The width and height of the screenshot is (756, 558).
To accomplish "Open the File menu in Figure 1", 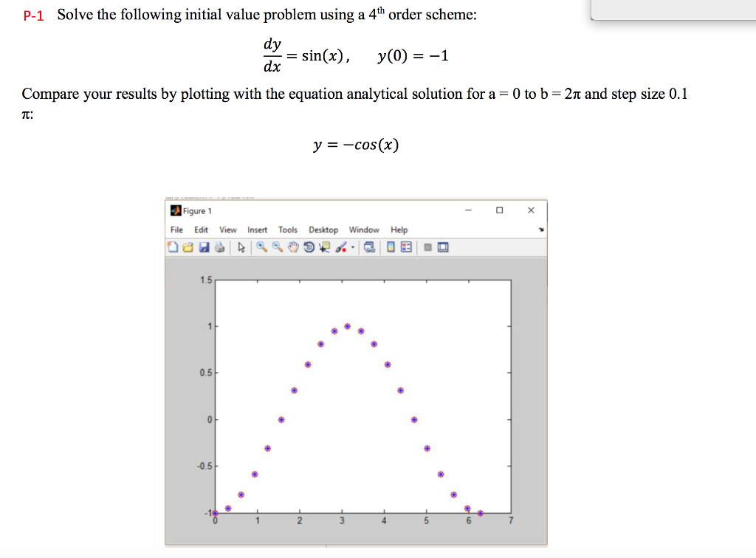I will [176, 230].
